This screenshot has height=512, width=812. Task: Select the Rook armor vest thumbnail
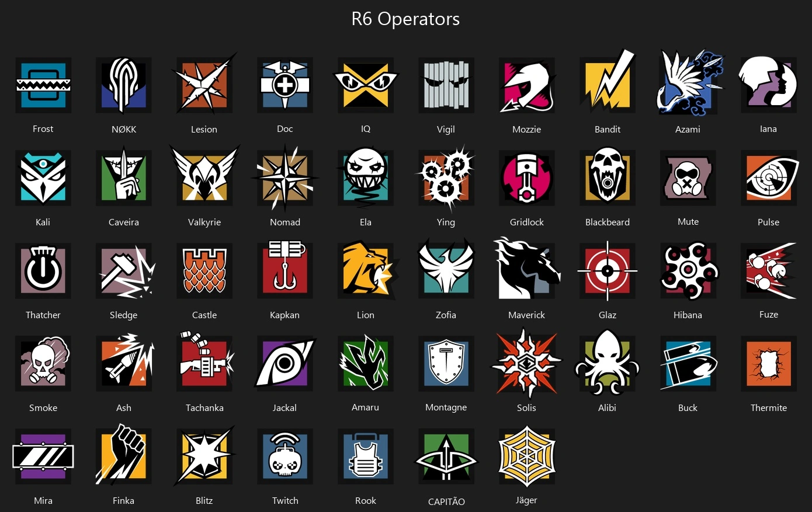366,456
